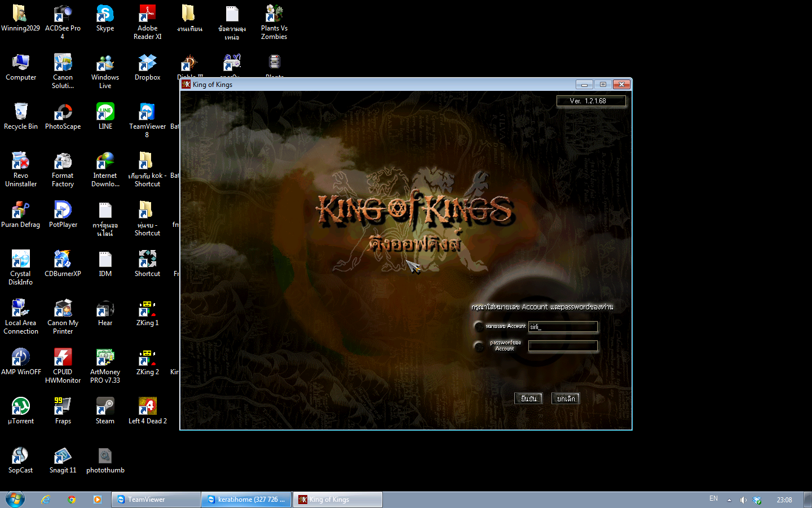Launch Skype from the desktop
This screenshot has height=508, width=812.
[105, 18]
